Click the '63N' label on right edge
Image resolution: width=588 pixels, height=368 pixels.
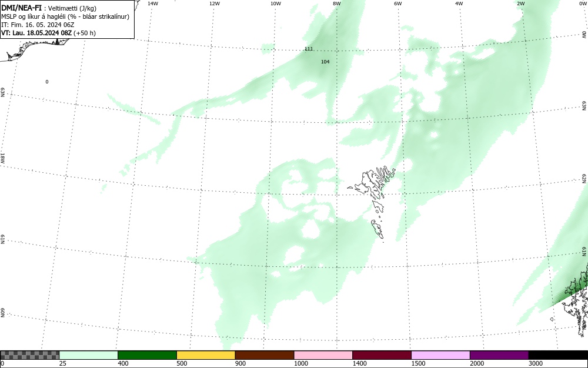(x=584, y=105)
